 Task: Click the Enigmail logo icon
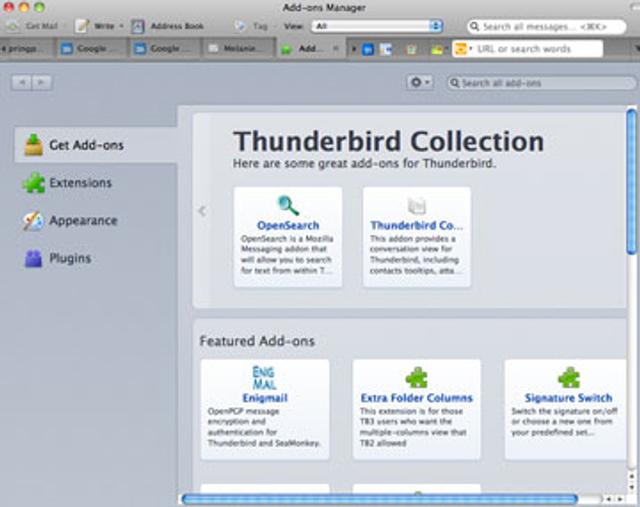tap(264, 378)
